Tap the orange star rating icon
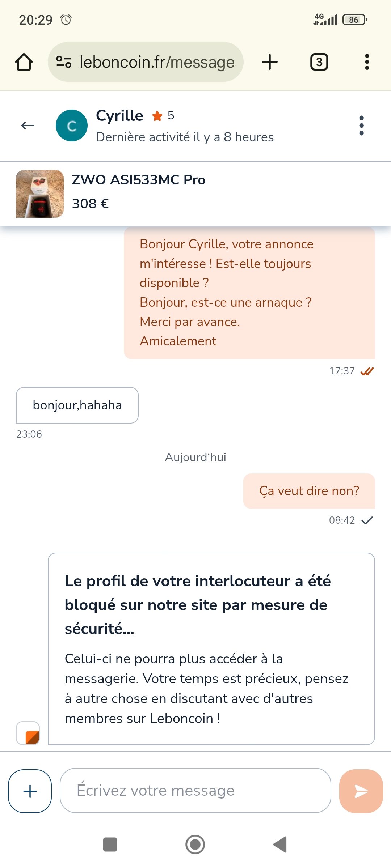391x868 pixels. (x=157, y=116)
